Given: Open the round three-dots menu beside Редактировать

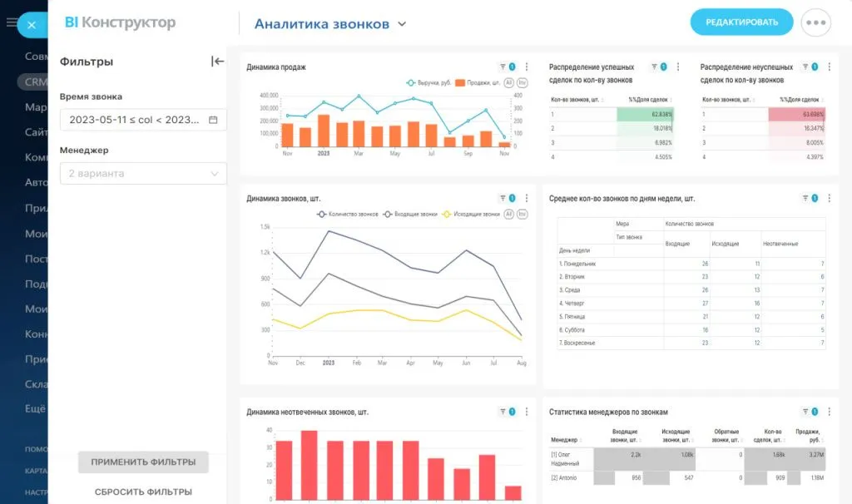Looking at the screenshot, I should point(815,22).
